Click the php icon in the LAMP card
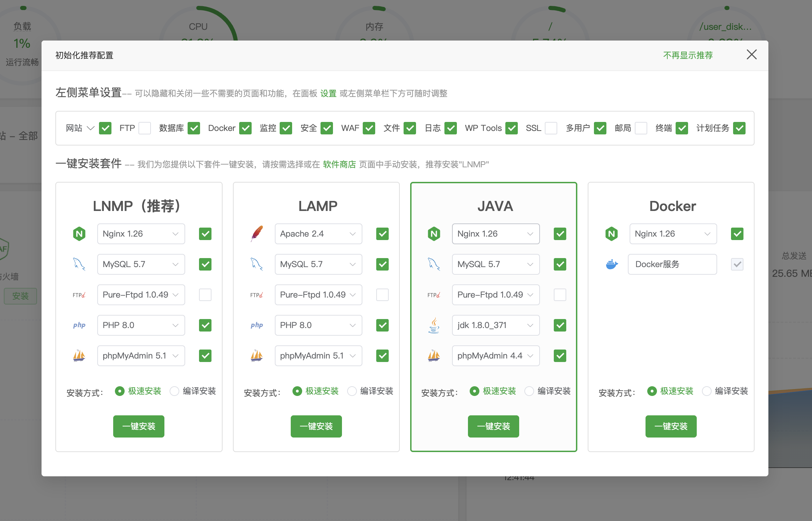The image size is (812, 521). [x=257, y=325]
